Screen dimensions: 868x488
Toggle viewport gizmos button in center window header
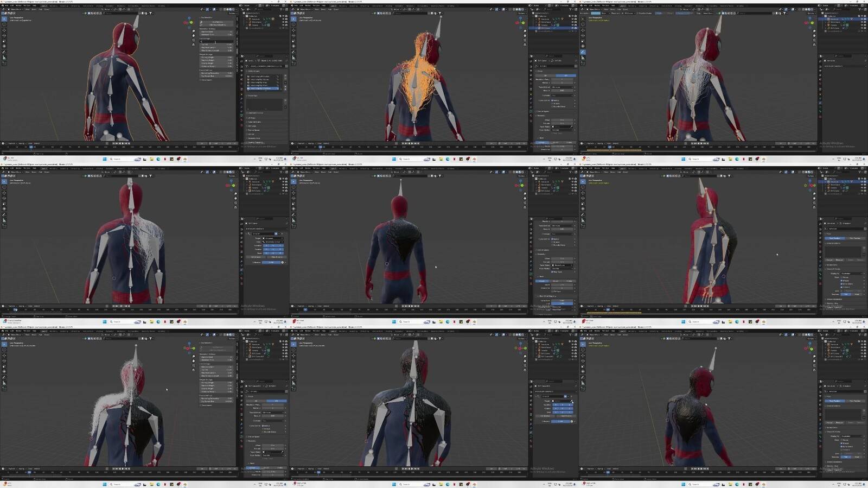[497, 172]
